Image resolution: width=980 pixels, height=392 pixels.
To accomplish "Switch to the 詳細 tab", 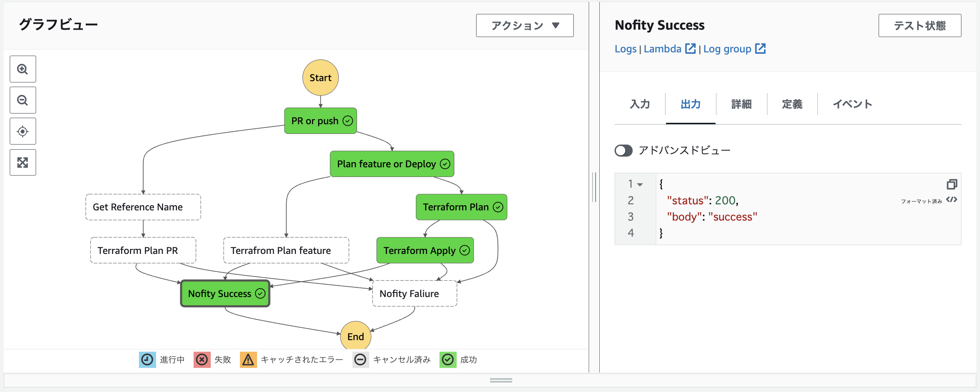I will [x=741, y=104].
